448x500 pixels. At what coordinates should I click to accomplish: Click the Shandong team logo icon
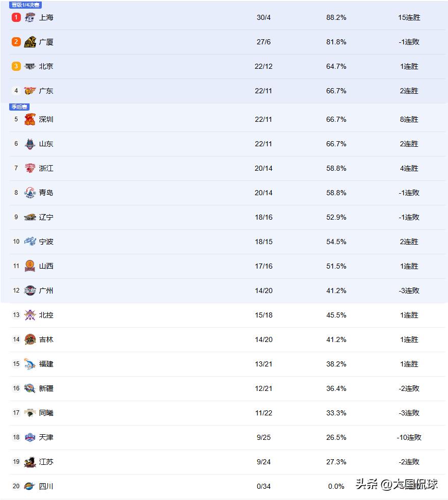coord(30,144)
